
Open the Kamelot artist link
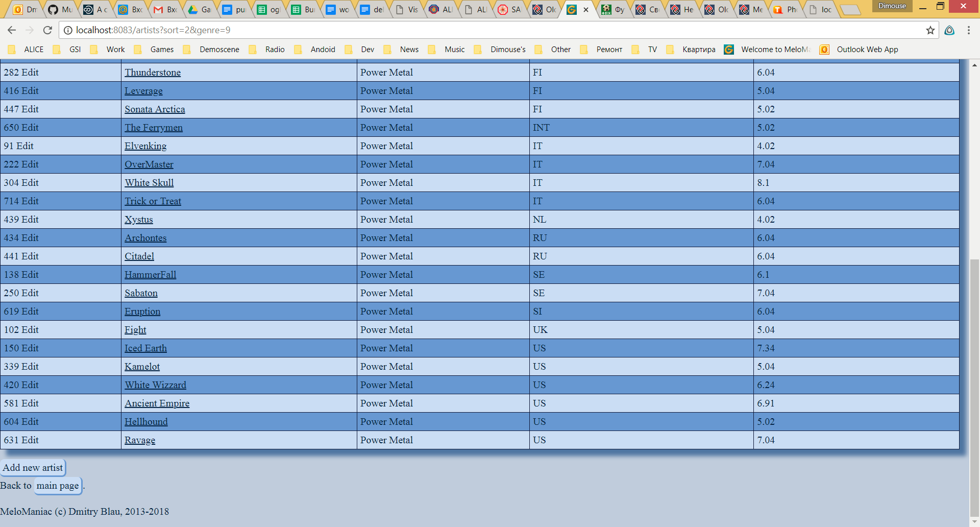click(x=142, y=367)
